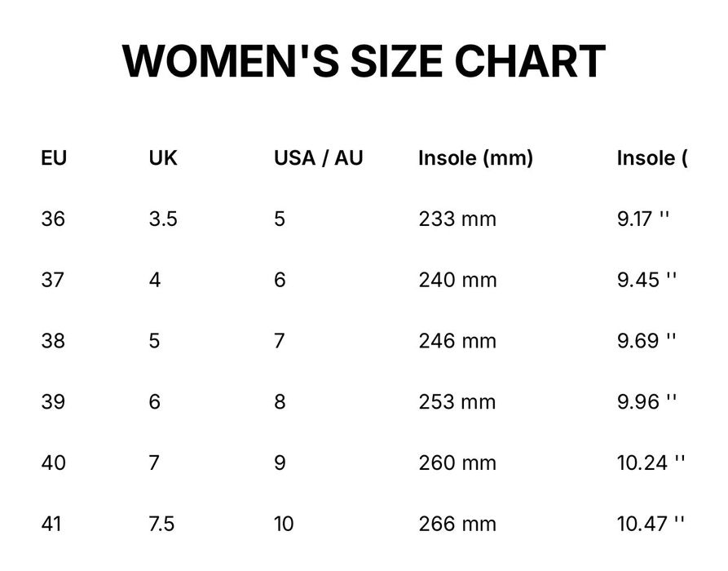Click the WOMEN'S SIZE CHART heading

coord(364,61)
